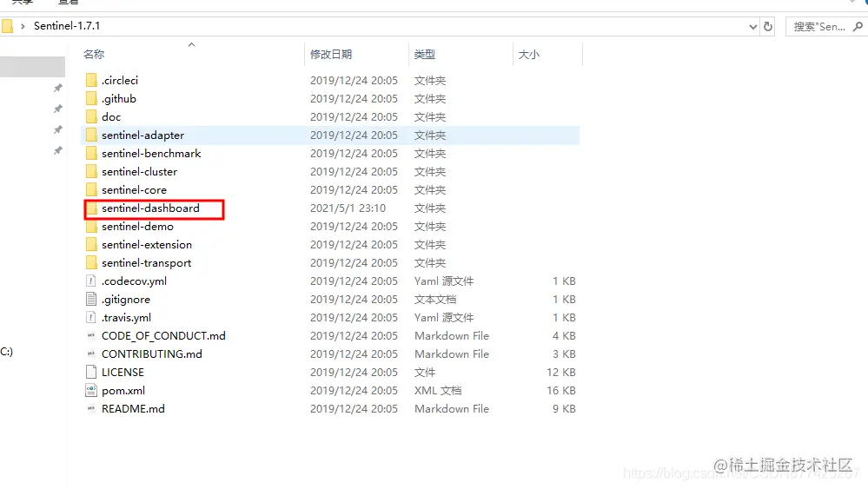The width and height of the screenshot is (868, 489).
Task: Click the .codecov.yml file name
Action: tap(134, 281)
